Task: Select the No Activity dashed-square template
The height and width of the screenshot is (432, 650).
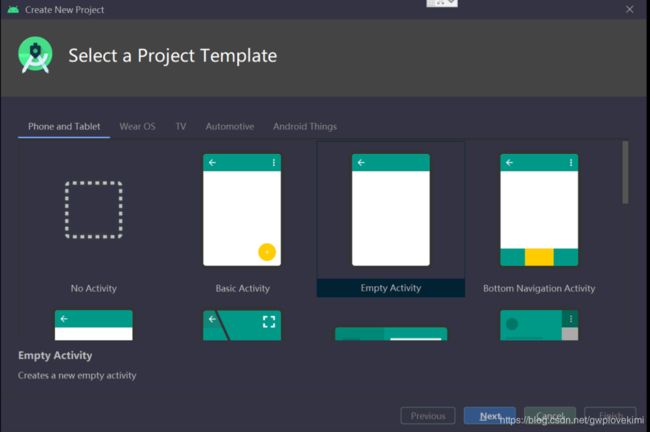Action: click(x=94, y=210)
